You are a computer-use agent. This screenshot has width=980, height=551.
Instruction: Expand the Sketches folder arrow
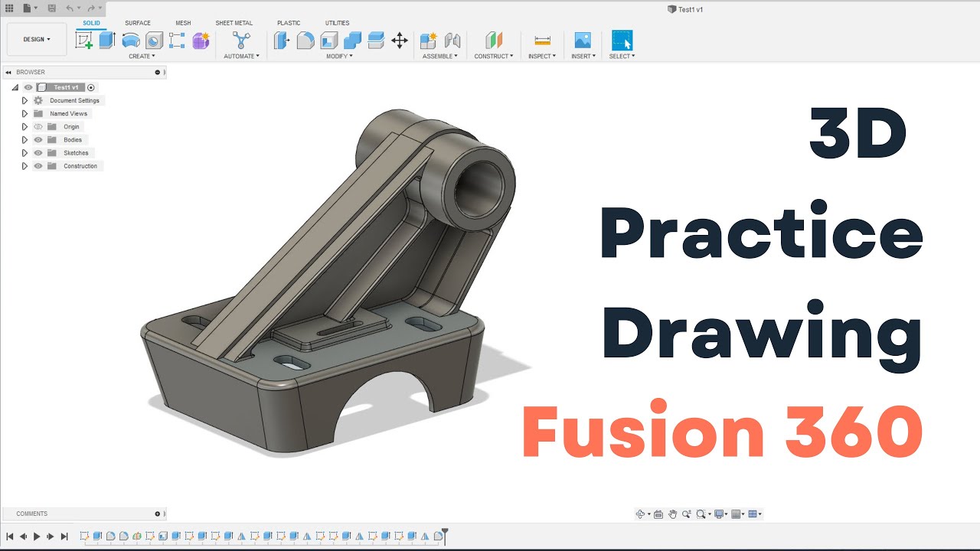24,153
